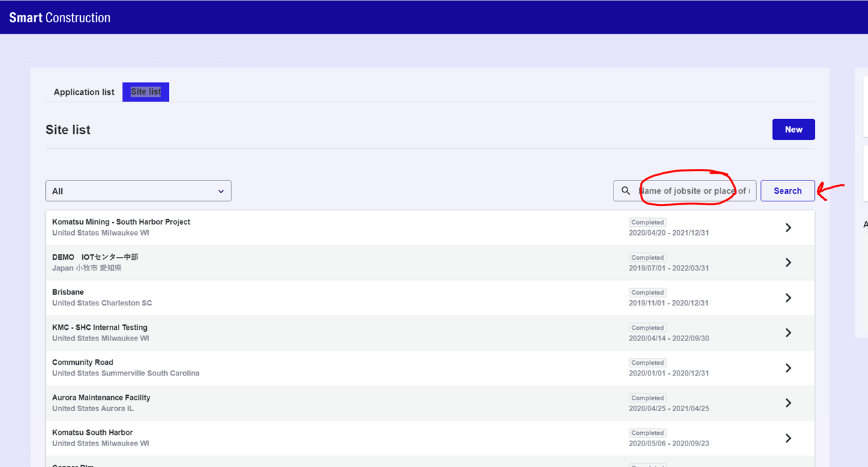This screenshot has width=868, height=467.
Task: Select Komatsu Mining - South Harbor Project name
Action: [x=121, y=222]
